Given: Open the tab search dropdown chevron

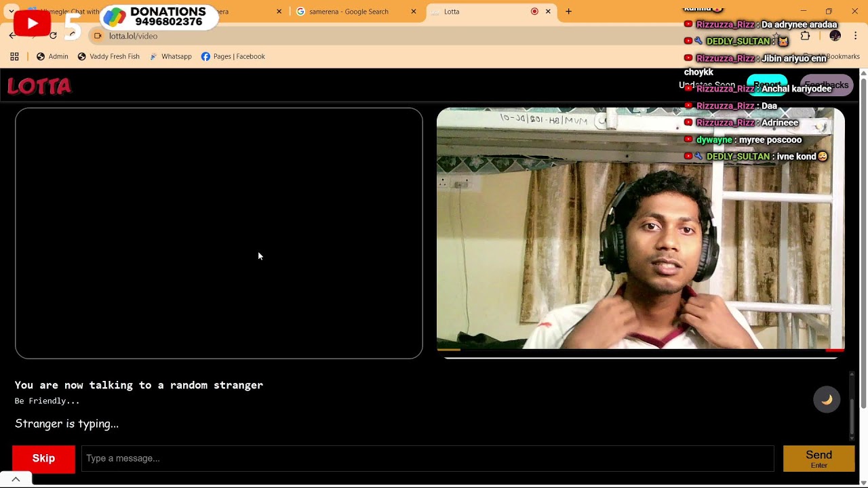Looking at the screenshot, I should [x=12, y=12].
